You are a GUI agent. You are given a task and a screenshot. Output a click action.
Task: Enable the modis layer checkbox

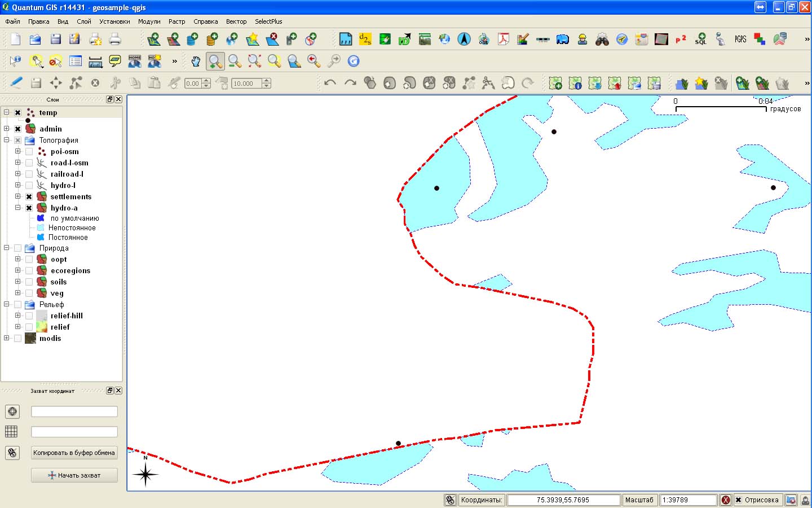tap(17, 338)
